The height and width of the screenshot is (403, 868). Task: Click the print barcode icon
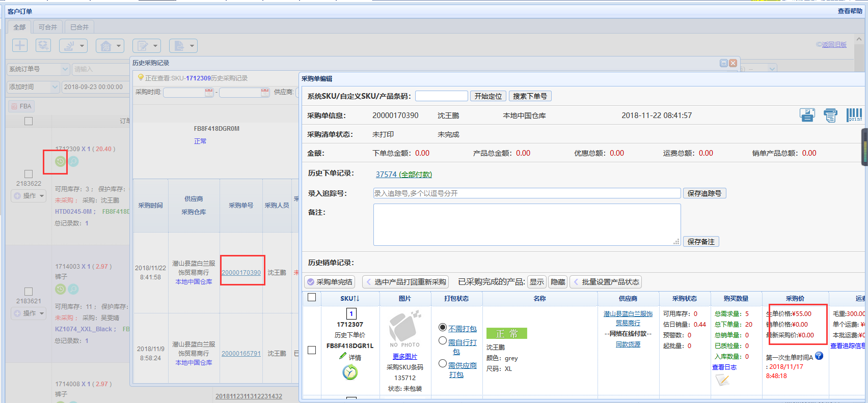tap(854, 115)
